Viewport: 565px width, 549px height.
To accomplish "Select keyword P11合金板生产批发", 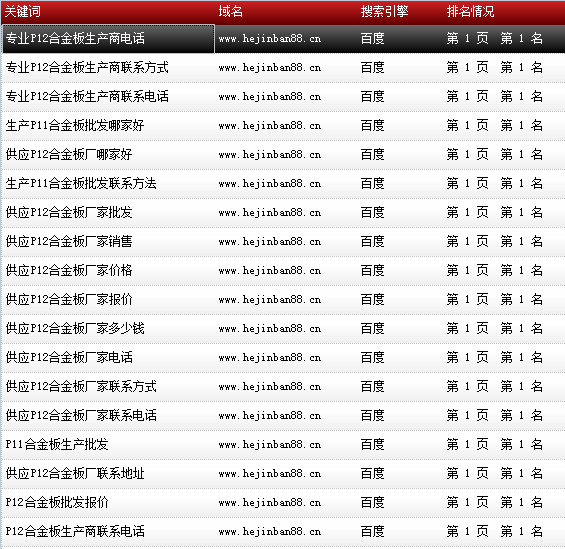I will click(57, 445).
